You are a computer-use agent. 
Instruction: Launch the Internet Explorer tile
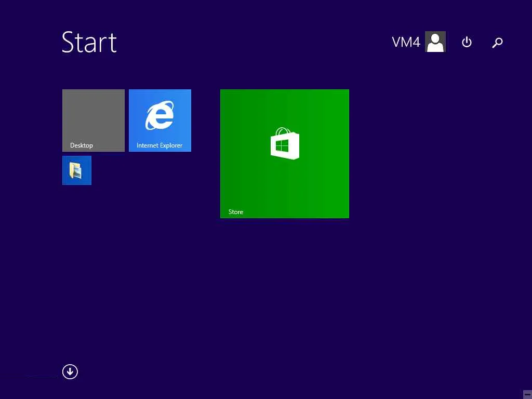[160, 121]
